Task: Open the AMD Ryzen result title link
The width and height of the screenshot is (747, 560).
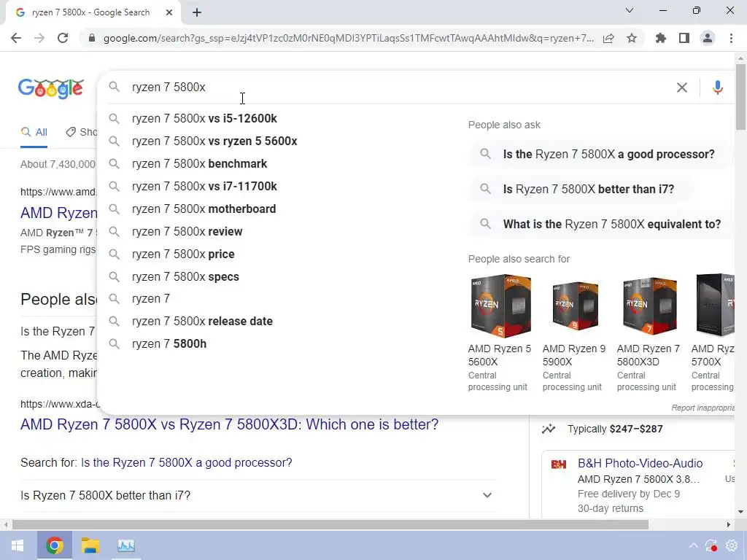Action: 58,213
